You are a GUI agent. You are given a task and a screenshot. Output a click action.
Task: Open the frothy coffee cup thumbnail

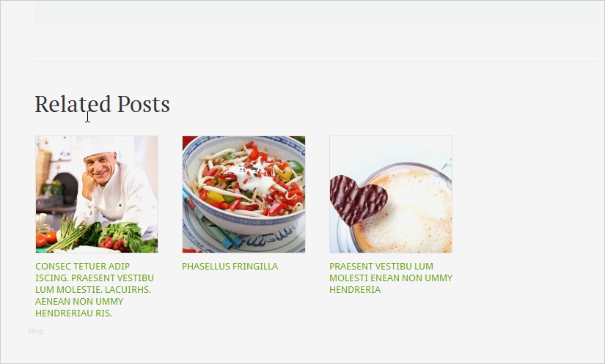coord(391,194)
